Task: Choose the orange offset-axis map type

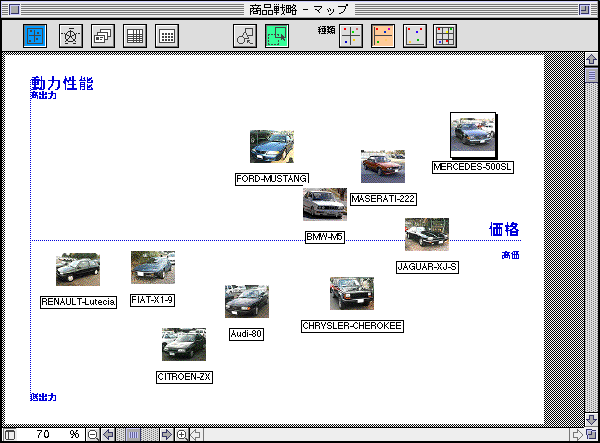Action: pos(383,36)
